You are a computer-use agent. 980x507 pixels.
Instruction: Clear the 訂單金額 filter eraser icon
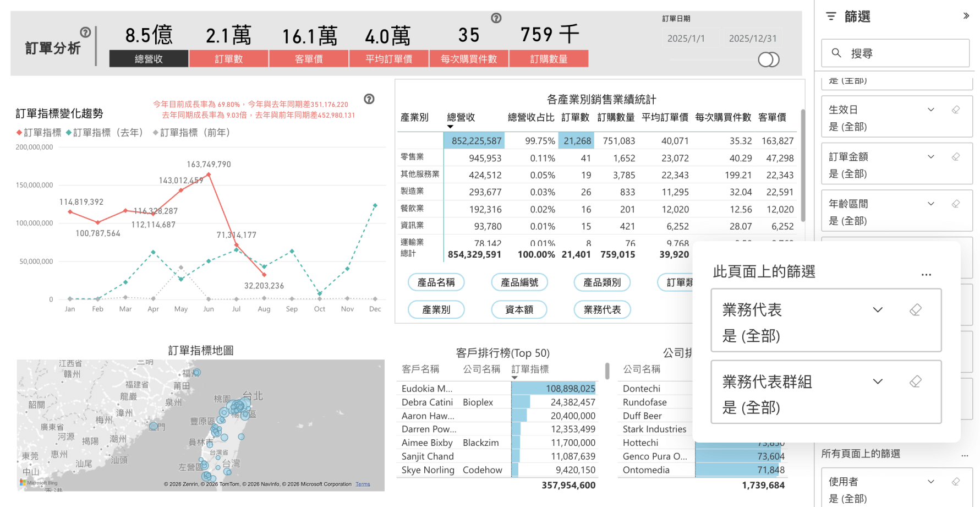pos(956,157)
